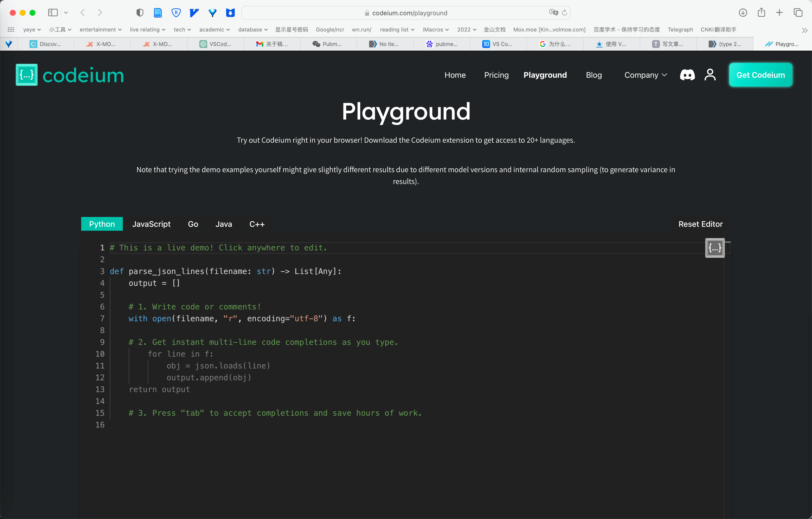Click the Reset Editor button

(x=701, y=224)
